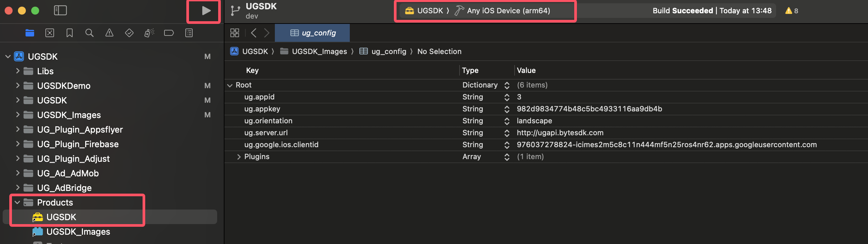Image resolution: width=868 pixels, height=244 pixels.
Task: Click UGSDK_Images in the jump bar
Action: (x=314, y=52)
